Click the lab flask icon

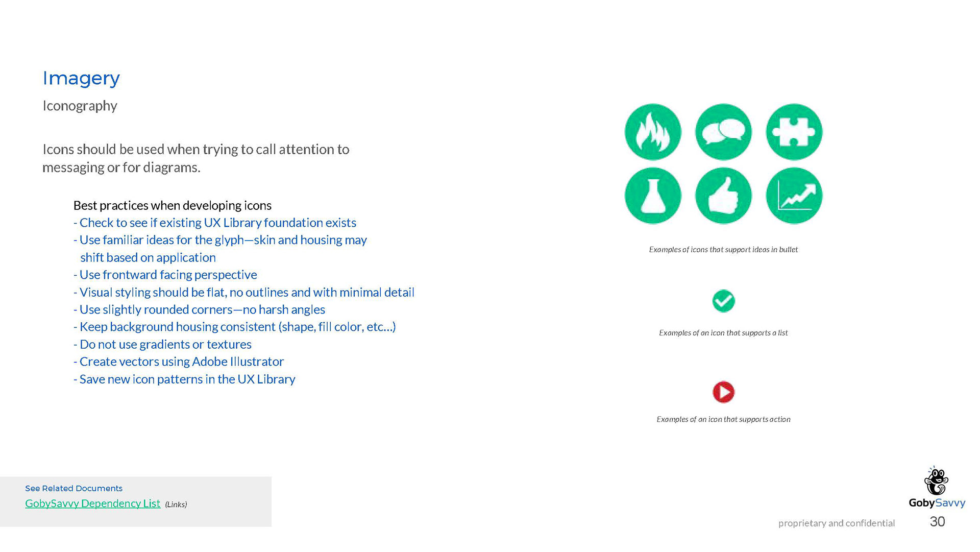click(x=653, y=196)
